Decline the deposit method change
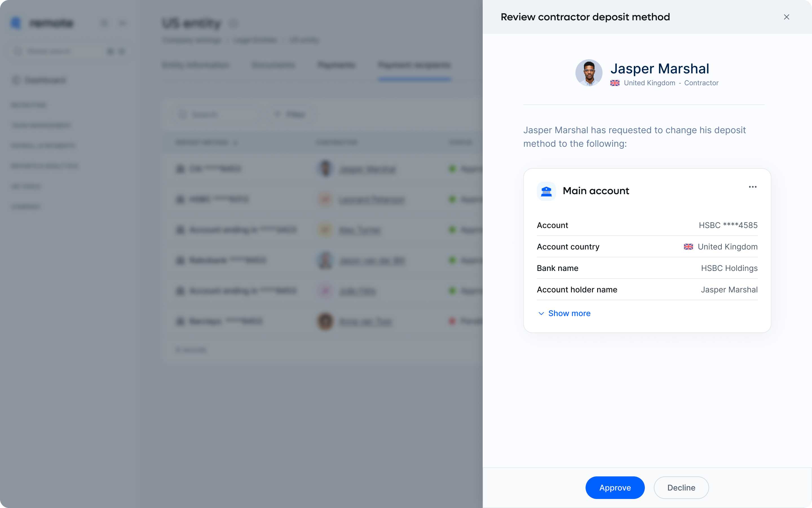The image size is (812, 508). pyautogui.click(x=681, y=487)
